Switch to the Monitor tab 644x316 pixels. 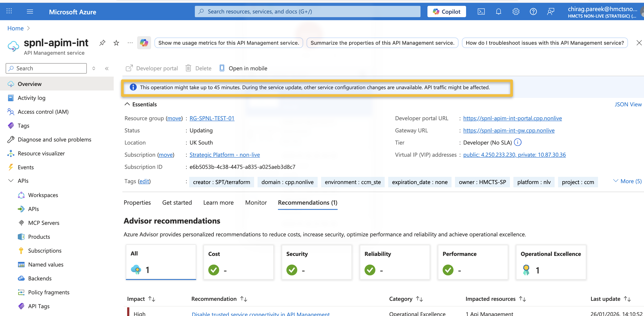pyautogui.click(x=256, y=202)
